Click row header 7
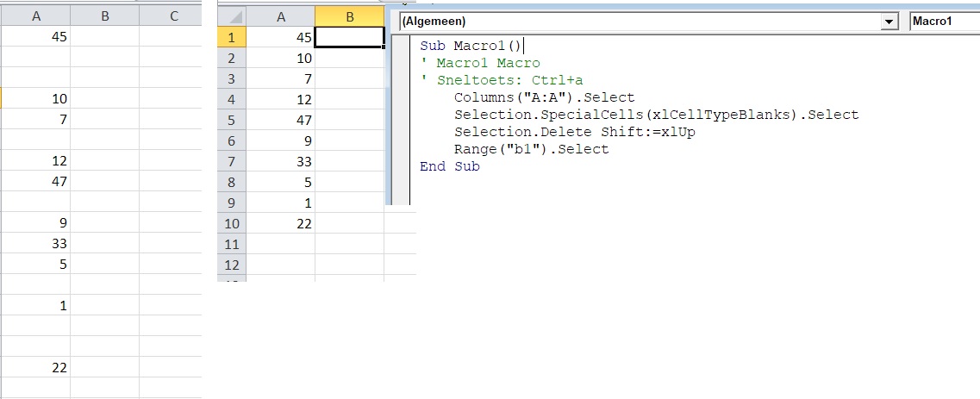Viewport: 980px width, 399px height. (232, 161)
